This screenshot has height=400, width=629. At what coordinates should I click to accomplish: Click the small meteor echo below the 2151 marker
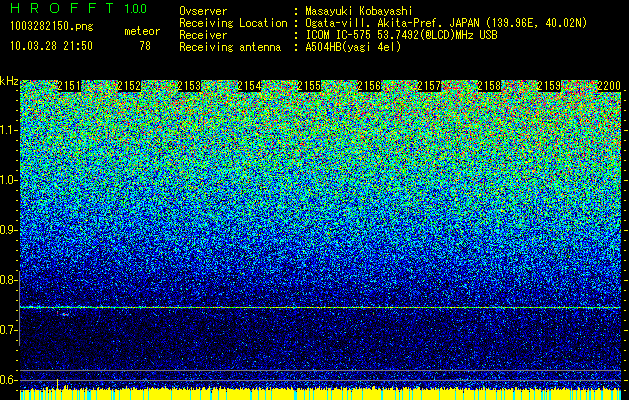tap(63, 314)
